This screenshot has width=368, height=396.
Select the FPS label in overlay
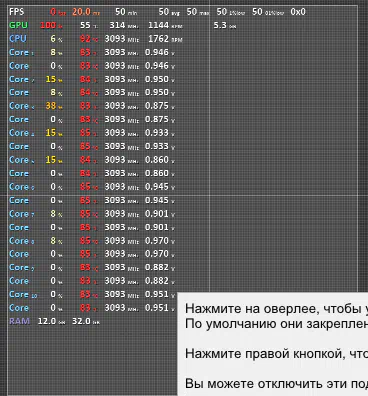(x=17, y=12)
